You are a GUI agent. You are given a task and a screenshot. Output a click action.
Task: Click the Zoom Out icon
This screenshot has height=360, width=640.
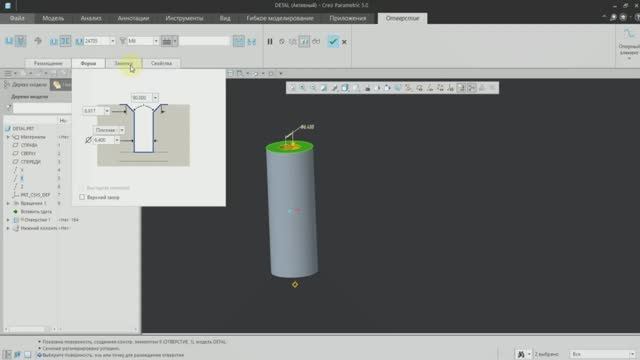[x=313, y=88]
